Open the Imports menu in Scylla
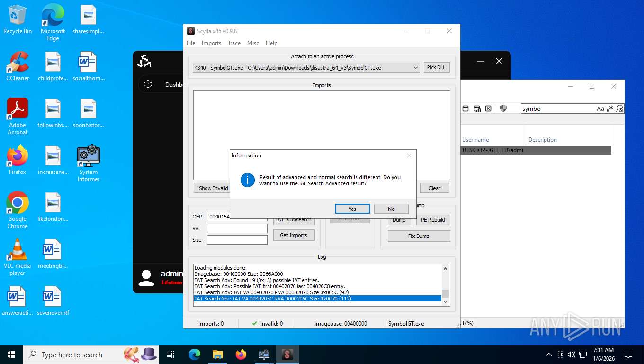The width and height of the screenshot is (644, 364). [211, 43]
